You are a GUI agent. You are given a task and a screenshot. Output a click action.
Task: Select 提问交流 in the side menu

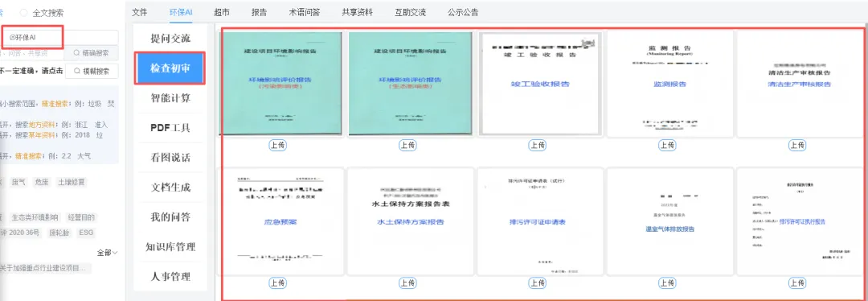point(170,39)
